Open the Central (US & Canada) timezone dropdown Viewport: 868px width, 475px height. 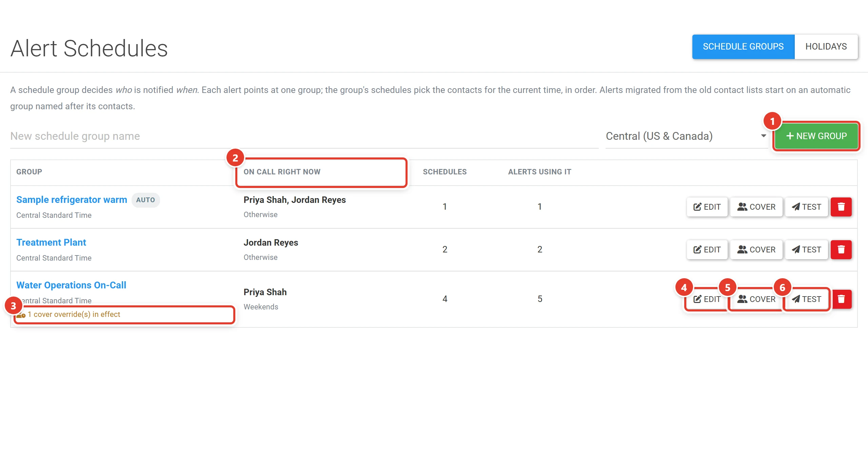tap(687, 136)
